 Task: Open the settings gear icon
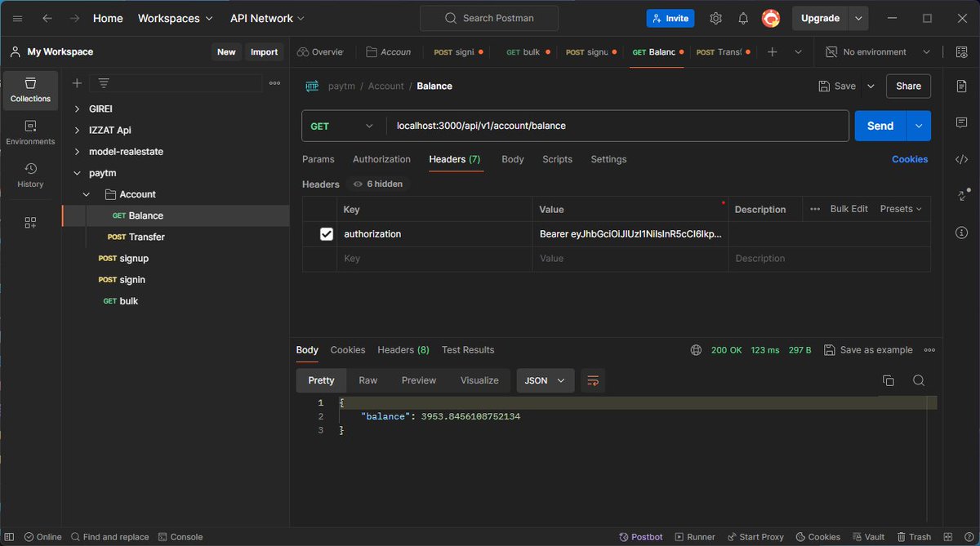click(715, 18)
